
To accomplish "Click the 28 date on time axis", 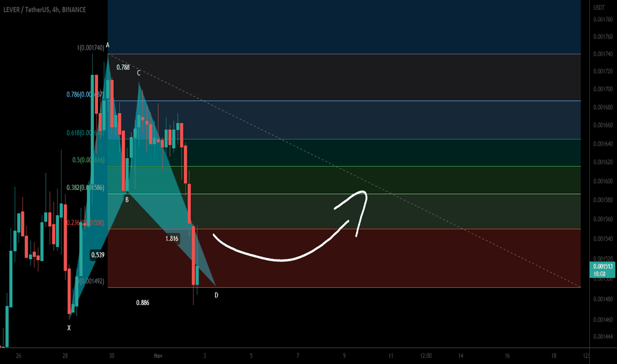I will coord(65,356).
